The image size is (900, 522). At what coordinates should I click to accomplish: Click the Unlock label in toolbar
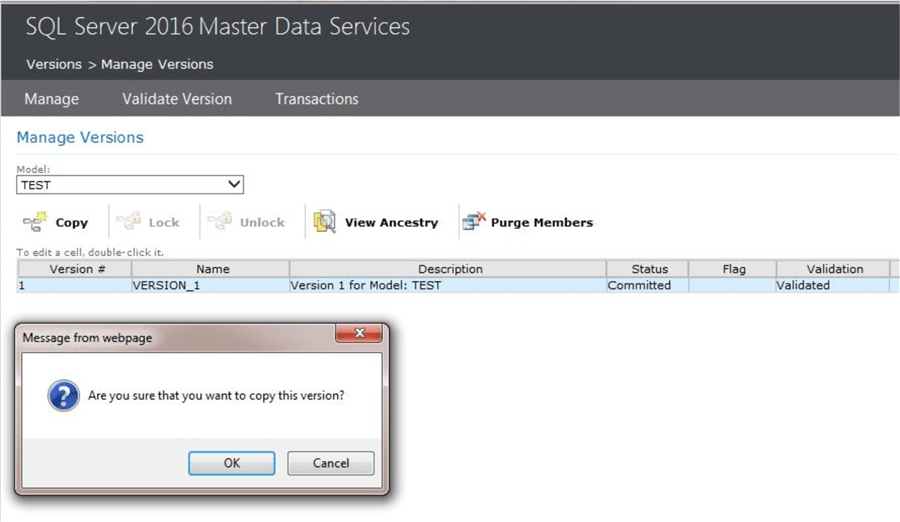pyautogui.click(x=262, y=223)
